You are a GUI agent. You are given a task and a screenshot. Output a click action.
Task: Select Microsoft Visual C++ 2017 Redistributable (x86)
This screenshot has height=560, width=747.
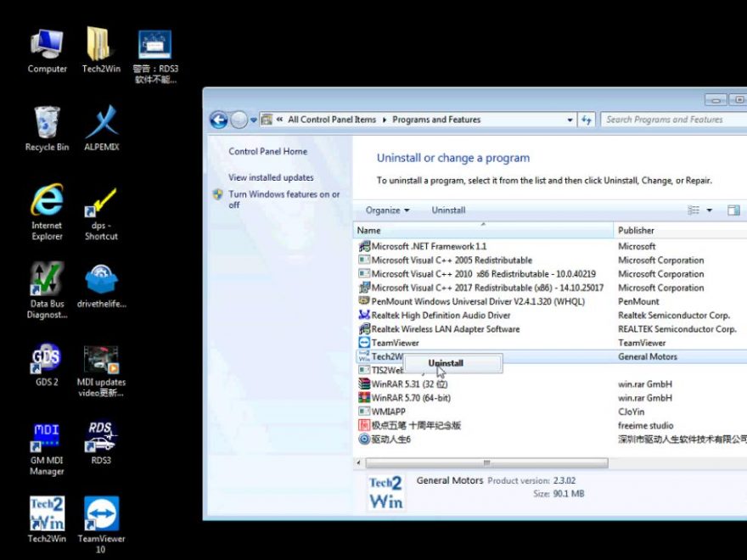click(x=487, y=288)
